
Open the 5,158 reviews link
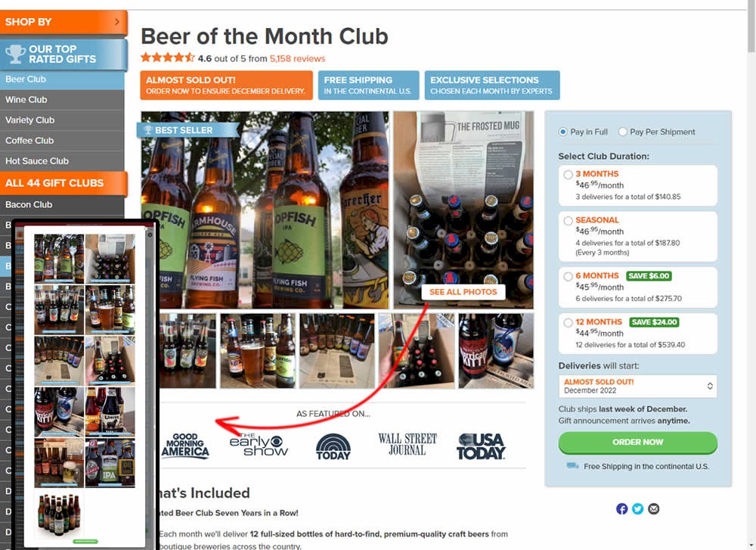(x=297, y=58)
